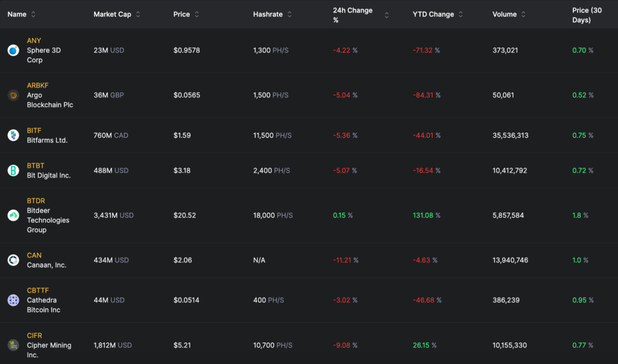Open the BTDR ticker link
The height and width of the screenshot is (364, 618).
pos(36,201)
